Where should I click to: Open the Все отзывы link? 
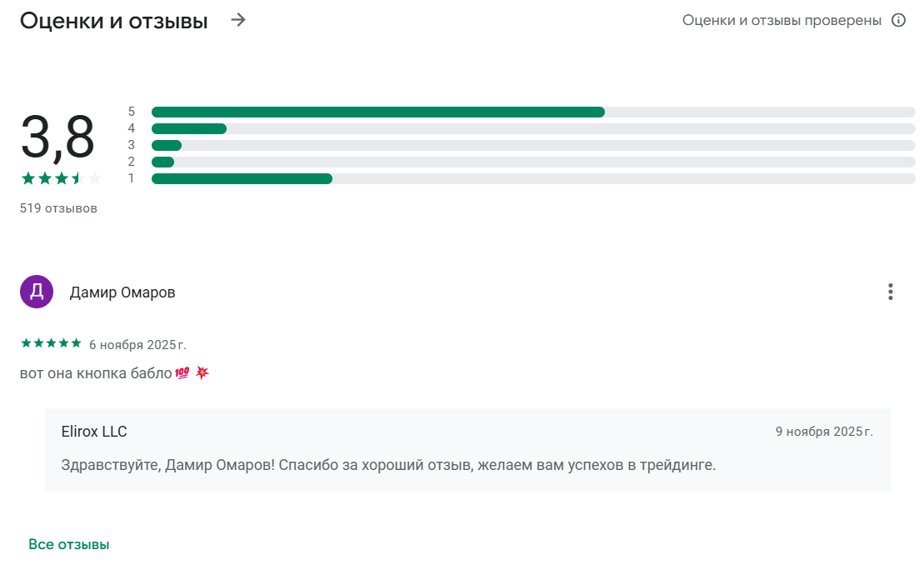coord(69,544)
